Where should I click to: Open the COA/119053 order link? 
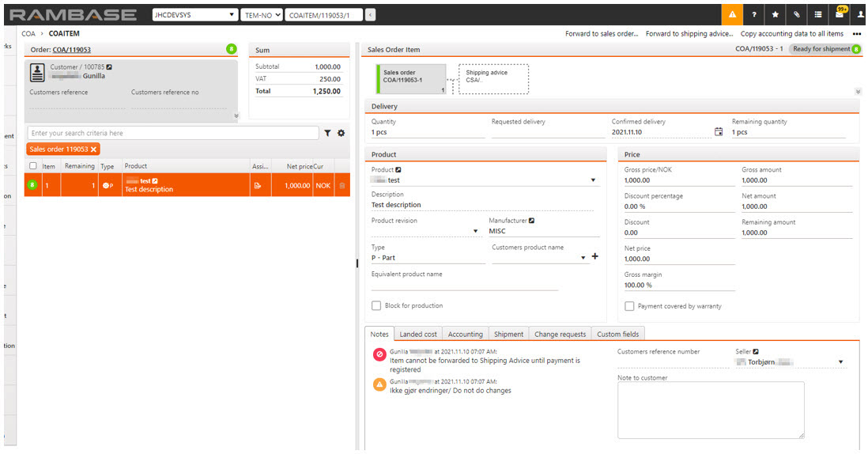coord(72,50)
